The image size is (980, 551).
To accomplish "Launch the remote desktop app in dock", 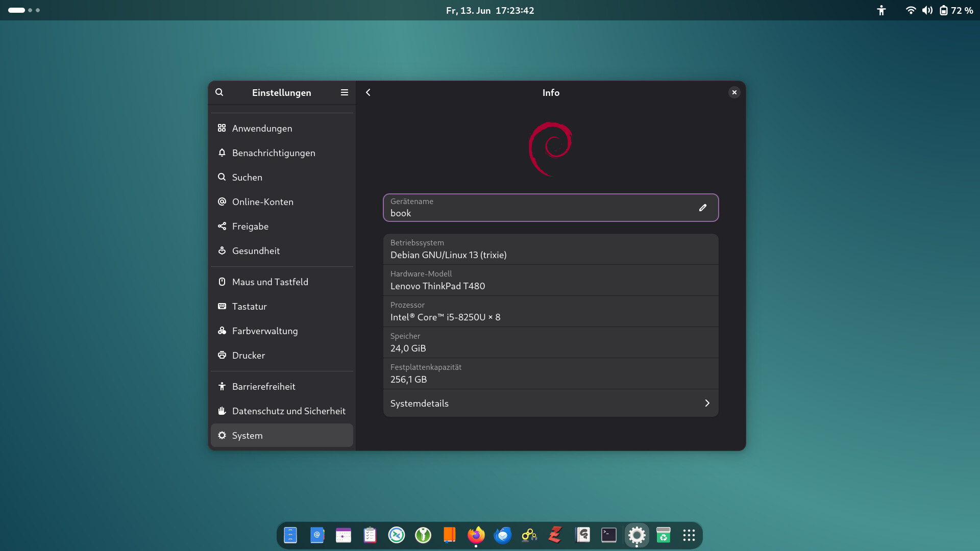I will [x=397, y=535].
